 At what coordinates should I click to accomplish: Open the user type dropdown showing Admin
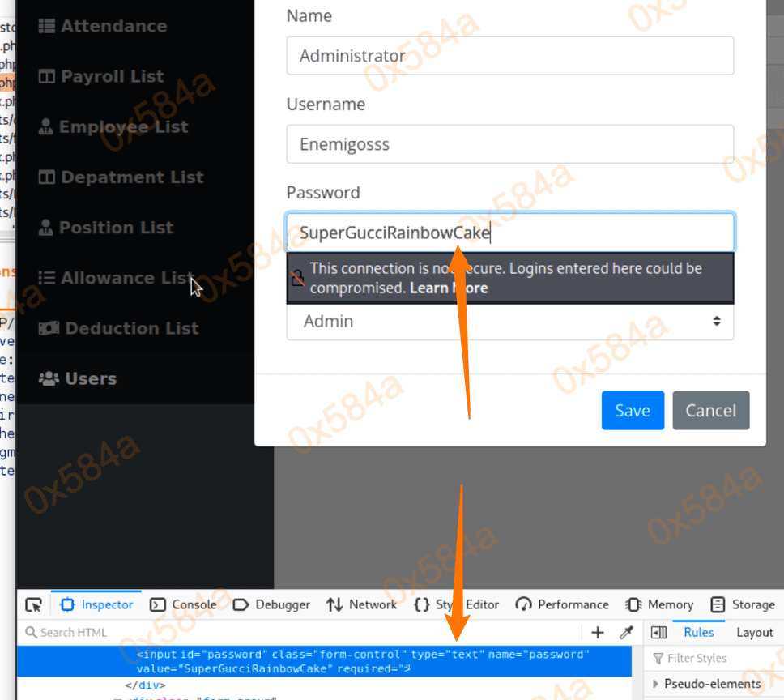click(x=509, y=321)
